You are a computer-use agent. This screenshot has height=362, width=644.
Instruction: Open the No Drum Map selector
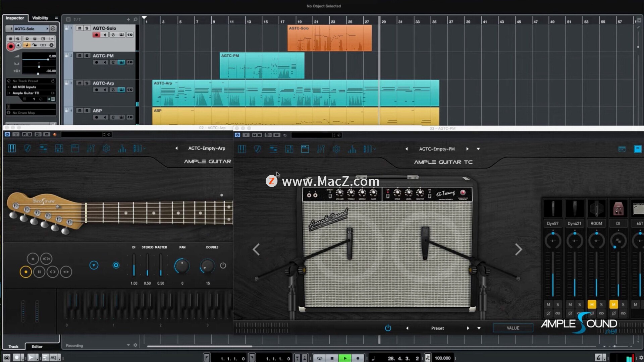pyautogui.click(x=31, y=113)
